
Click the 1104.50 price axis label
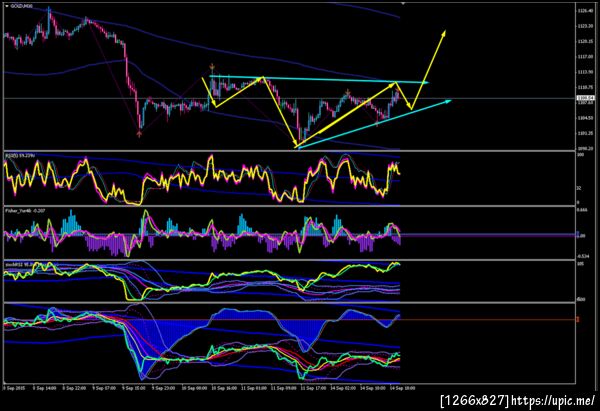pyautogui.click(x=585, y=118)
